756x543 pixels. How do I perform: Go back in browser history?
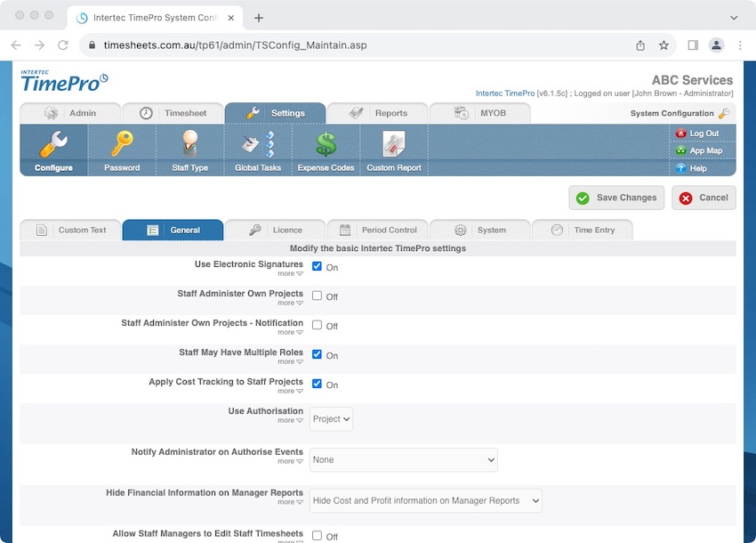[x=16, y=45]
